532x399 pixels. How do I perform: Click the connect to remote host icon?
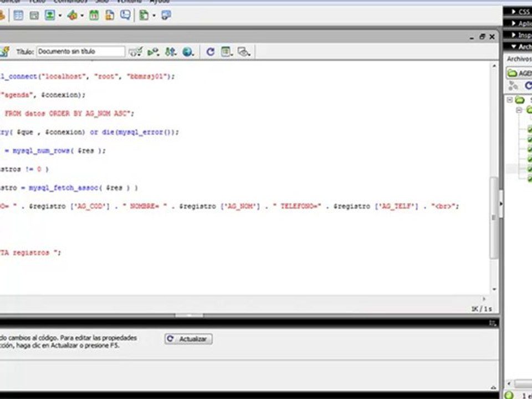(x=513, y=86)
